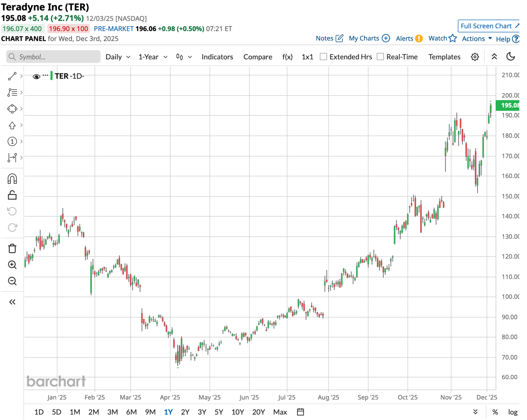527x420 pixels.
Task: Select the trend line drawing tool
Action: (12, 76)
